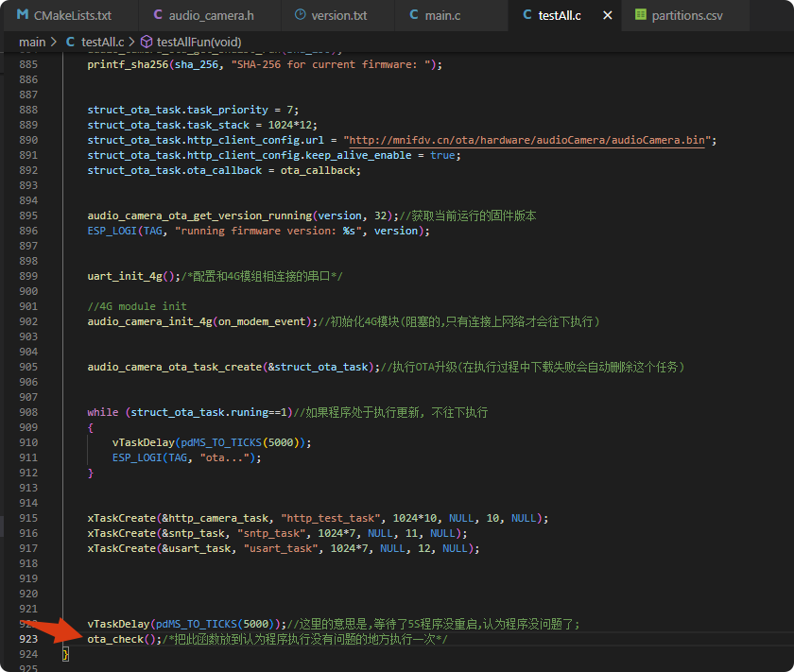Click line number 885 in gutter
Screen dimensions: 794x672
click(28, 64)
